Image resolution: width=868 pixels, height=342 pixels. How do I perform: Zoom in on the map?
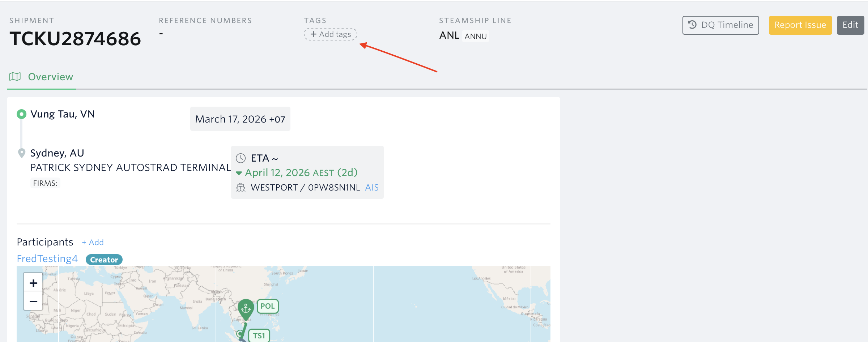tap(33, 283)
